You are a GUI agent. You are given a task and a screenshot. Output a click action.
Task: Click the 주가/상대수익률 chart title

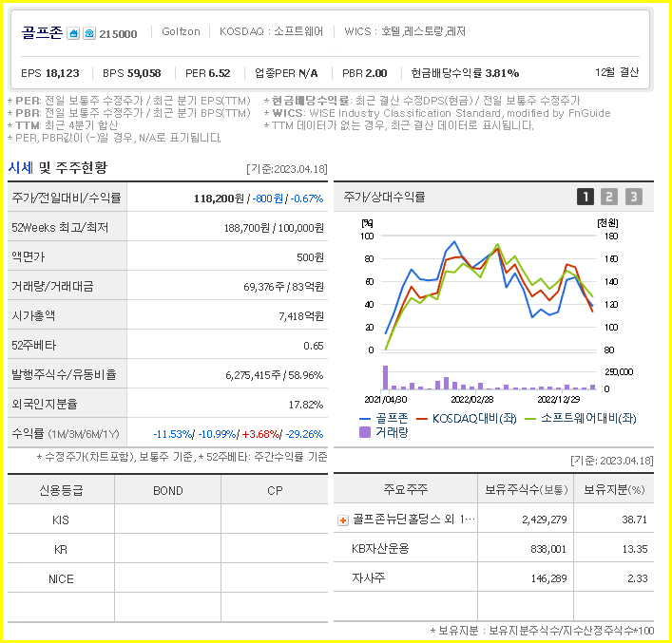point(384,197)
